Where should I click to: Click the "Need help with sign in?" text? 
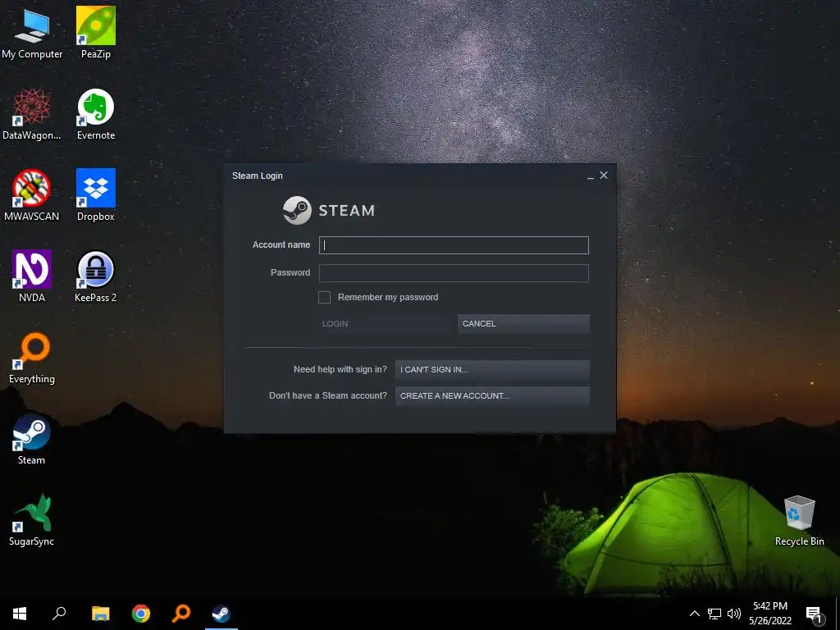[340, 369]
